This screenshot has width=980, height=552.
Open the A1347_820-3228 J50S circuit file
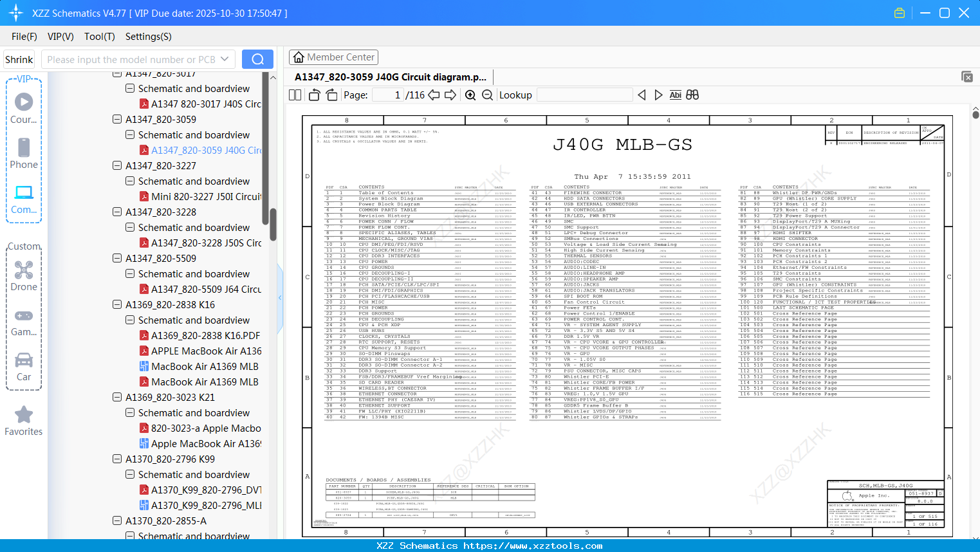[201, 243]
